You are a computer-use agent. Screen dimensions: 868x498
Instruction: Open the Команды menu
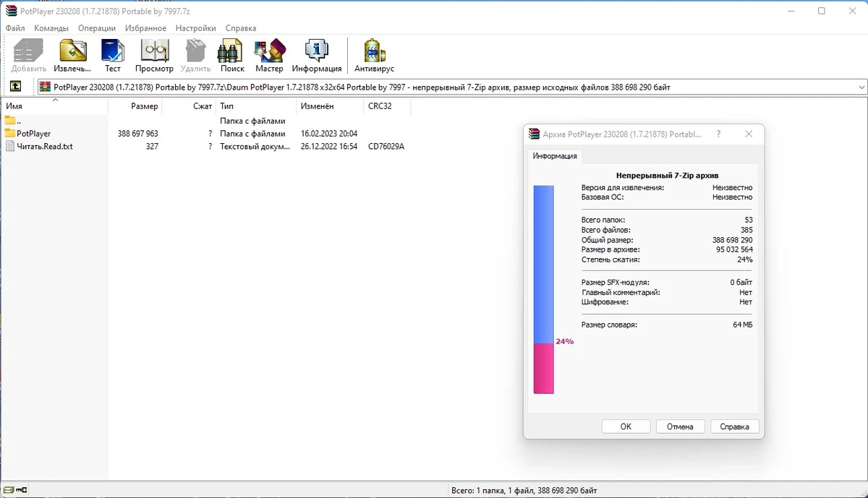click(51, 28)
